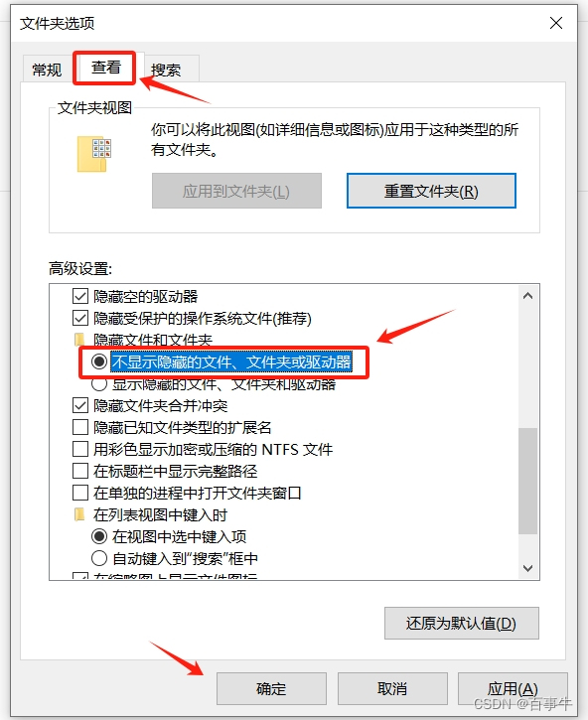
Task: Uncheck 隐藏空的驱动器 checkbox
Action: click(80, 296)
